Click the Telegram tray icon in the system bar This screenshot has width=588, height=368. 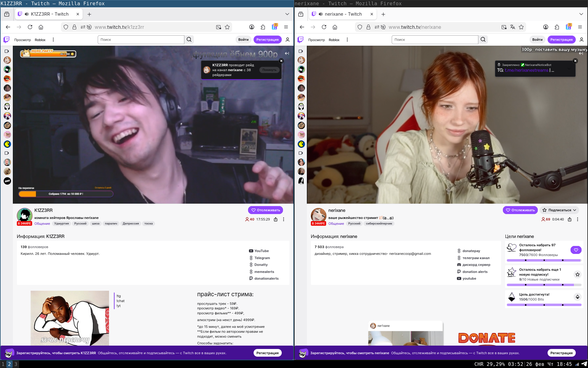(x=584, y=364)
